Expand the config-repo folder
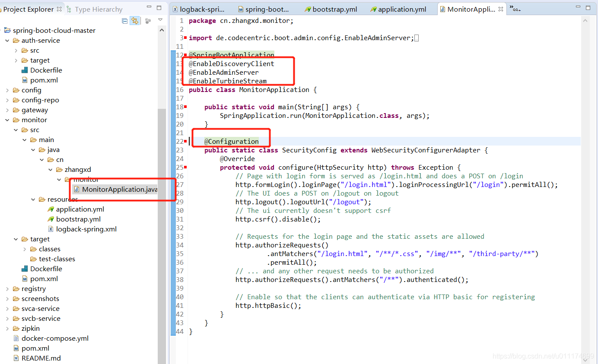The width and height of the screenshot is (598, 364). pos(7,100)
